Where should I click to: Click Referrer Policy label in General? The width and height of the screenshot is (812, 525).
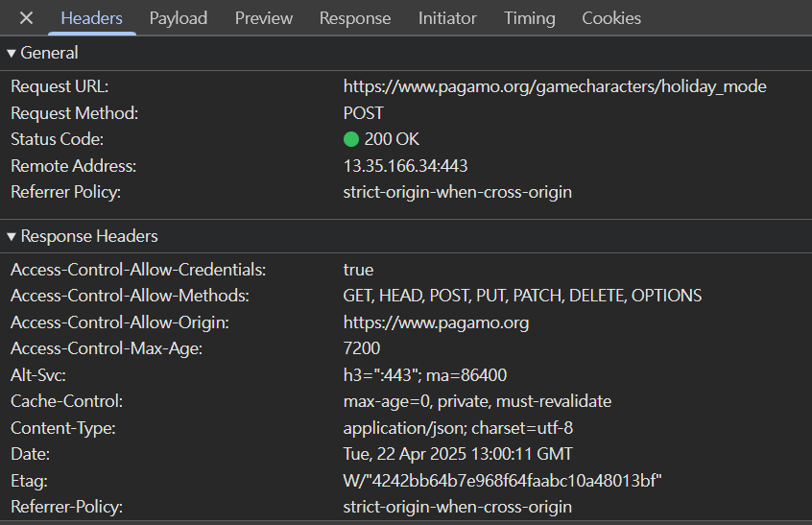pos(65,192)
